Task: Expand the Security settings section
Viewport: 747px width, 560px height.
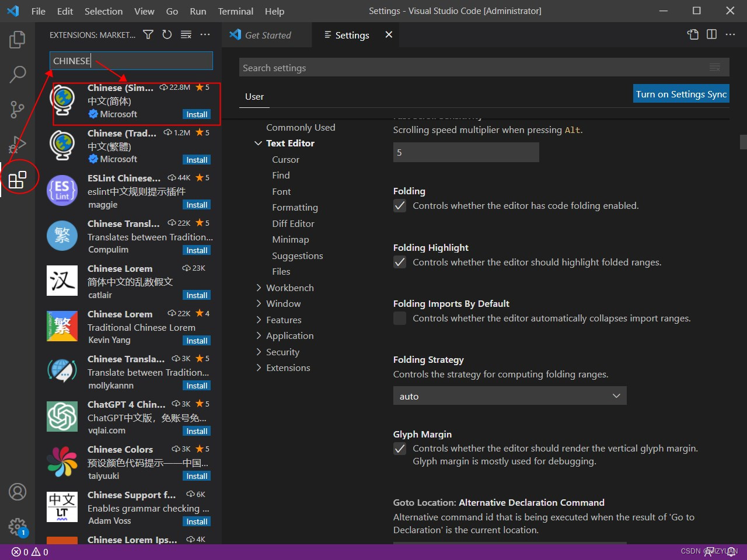Action: (259, 352)
